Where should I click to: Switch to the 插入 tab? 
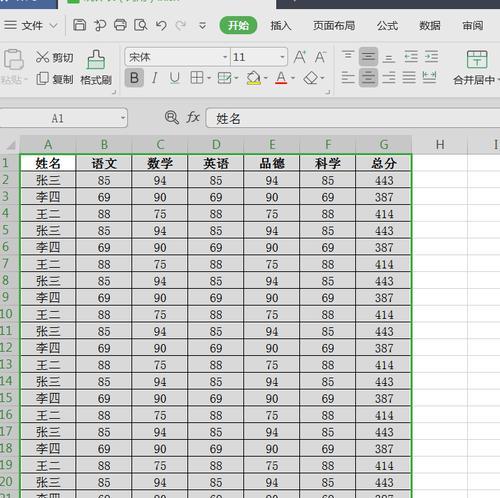(x=281, y=25)
